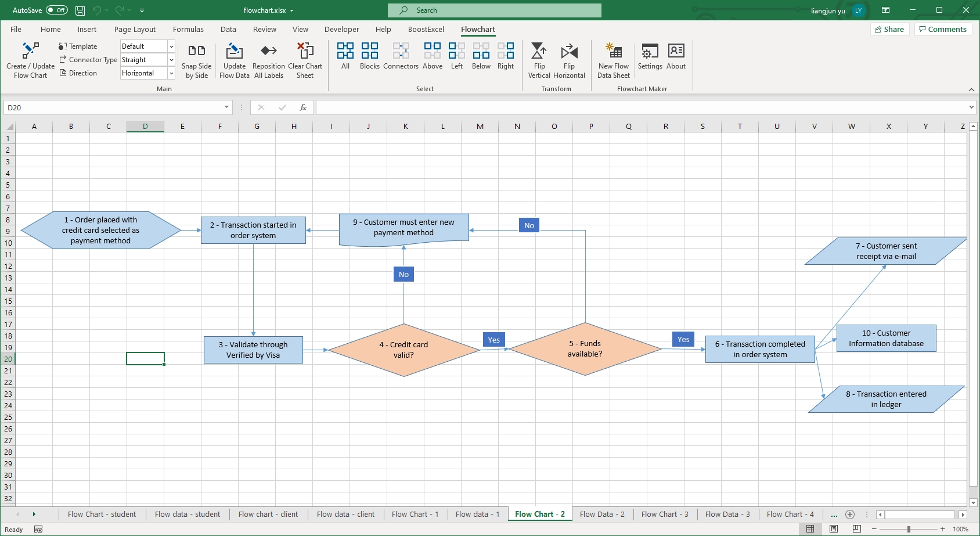This screenshot has height=536, width=980.
Task: Click Flip Vertical icon
Action: (539, 51)
